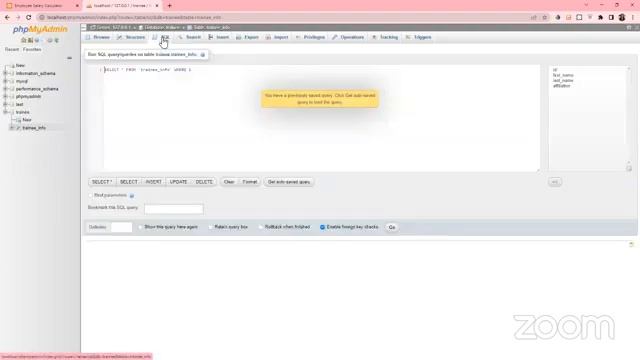Click the Delimiter input field
Screen dimensions: 640x360
pyautogui.click(x=121, y=227)
